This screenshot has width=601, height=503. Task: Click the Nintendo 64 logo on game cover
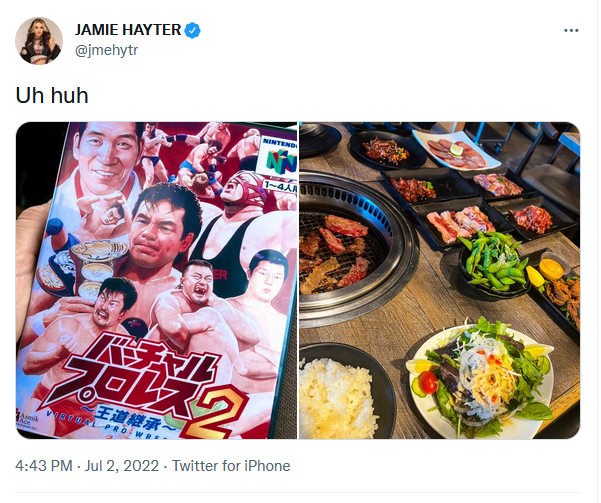pyautogui.click(x=279, y=158)
